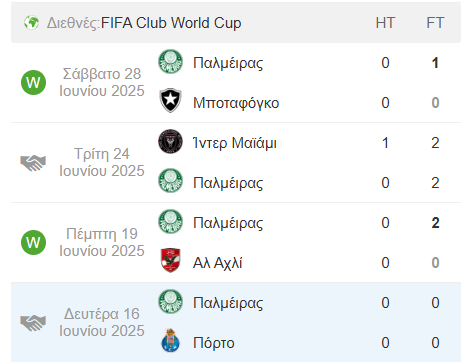Screen dimensions: 465x364
Task: Click the green W badge for Πέμπτη 19
Action: [33, 242]
